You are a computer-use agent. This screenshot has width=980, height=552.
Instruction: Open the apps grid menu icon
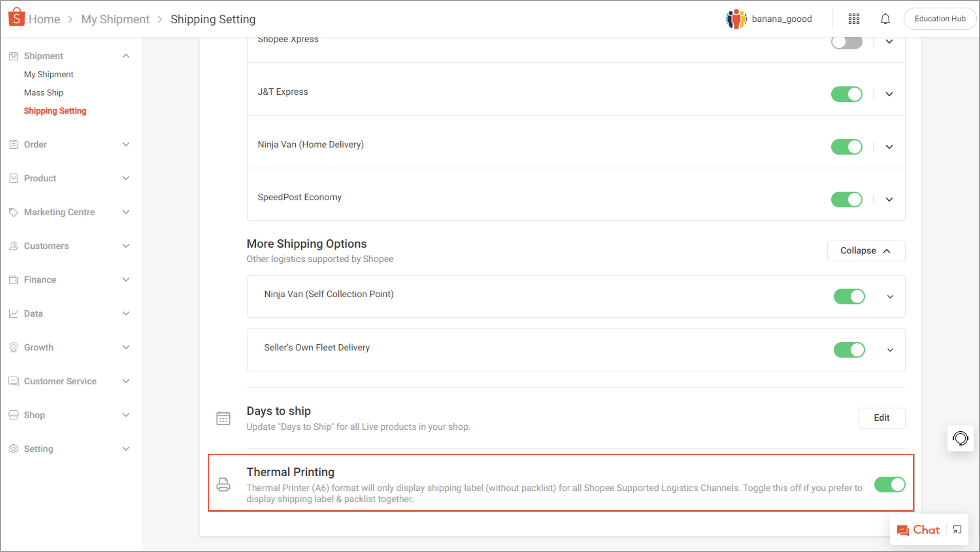tap(854, 18)
